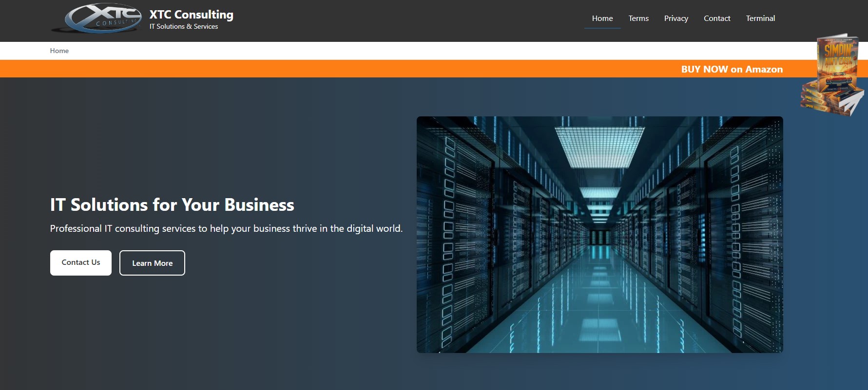
Task: Open the Terminal page from navigation
Action: pos(760,19)
